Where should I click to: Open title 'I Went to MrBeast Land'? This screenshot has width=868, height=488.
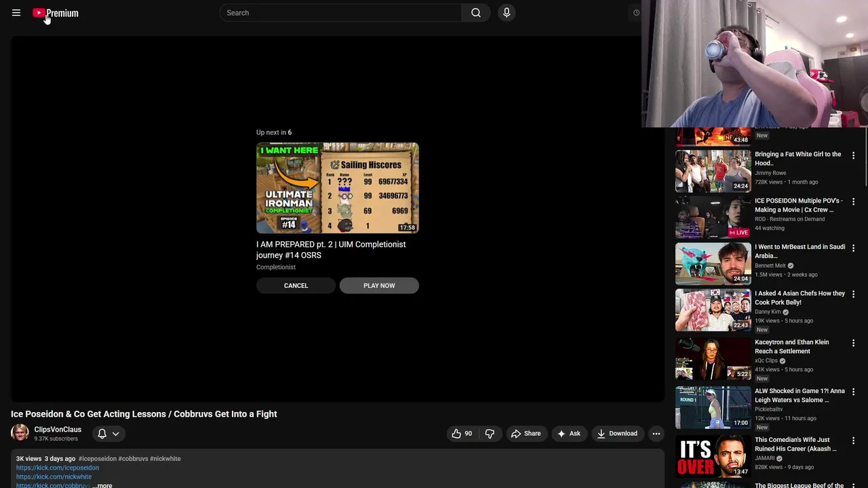(800, 251)
